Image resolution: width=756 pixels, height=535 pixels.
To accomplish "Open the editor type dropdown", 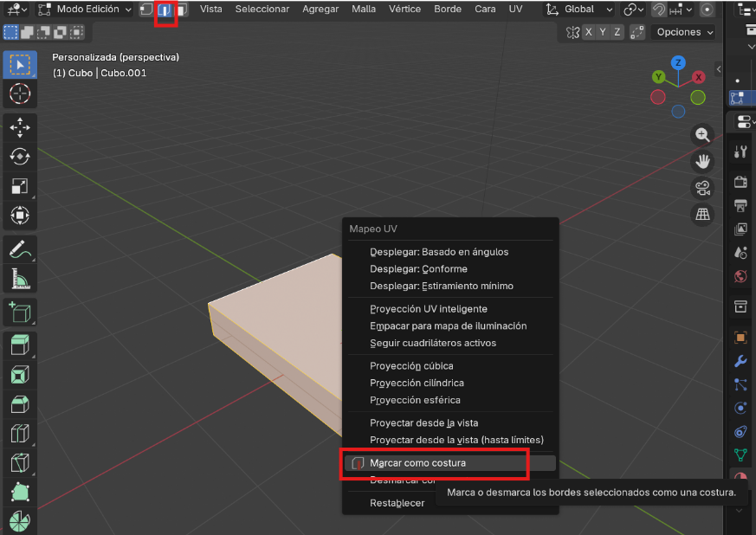I will coord(18,10).
